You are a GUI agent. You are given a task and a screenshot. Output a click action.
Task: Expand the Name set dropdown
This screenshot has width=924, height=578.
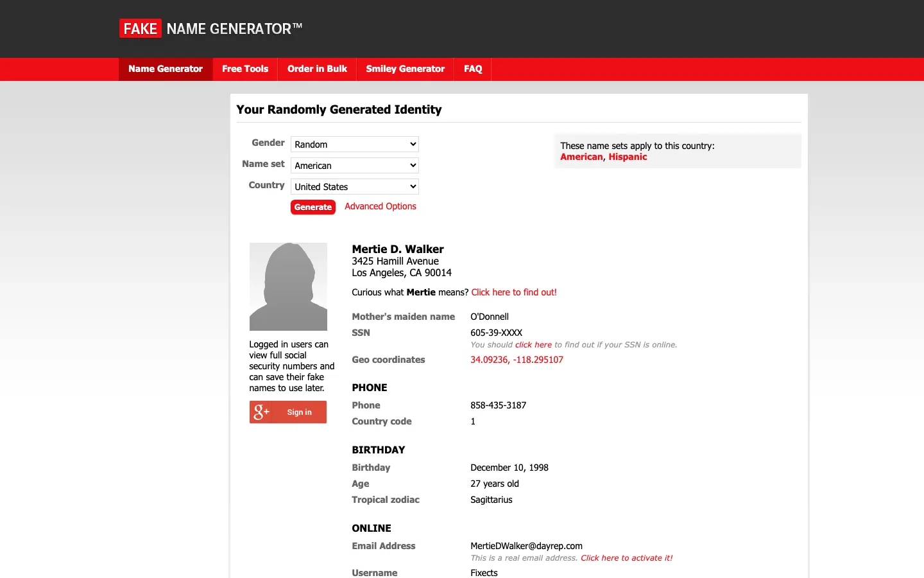pyautogui.click(x=354, y=166)
